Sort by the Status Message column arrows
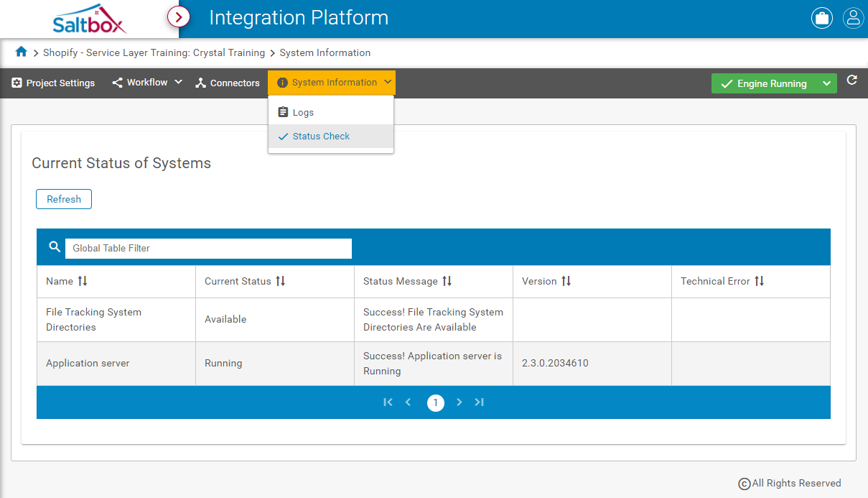The width and height of the screenshot is (868, 498). [447, 281]
